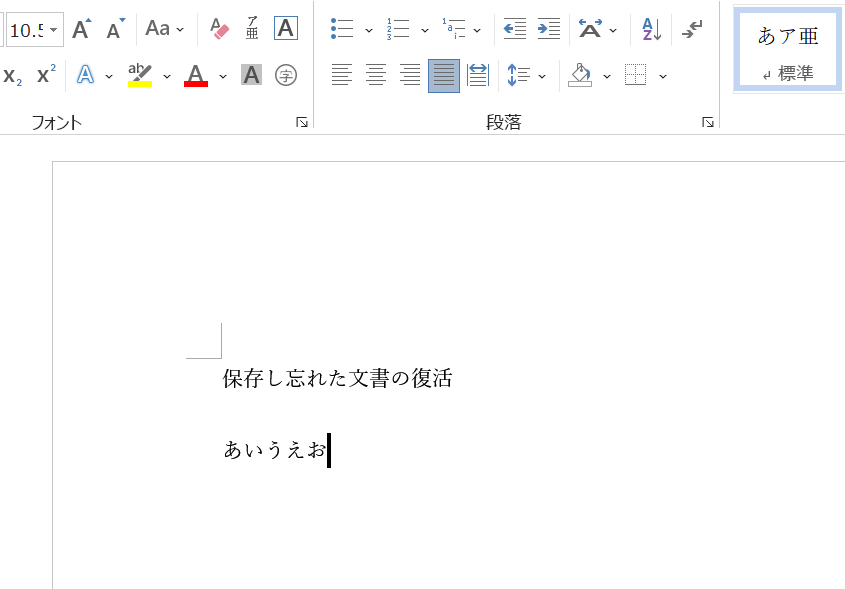Image resolution: width=845 pixels, height=589 pixels.
Task: Open the font size dropdown arrow
Action: coord(54,30)
